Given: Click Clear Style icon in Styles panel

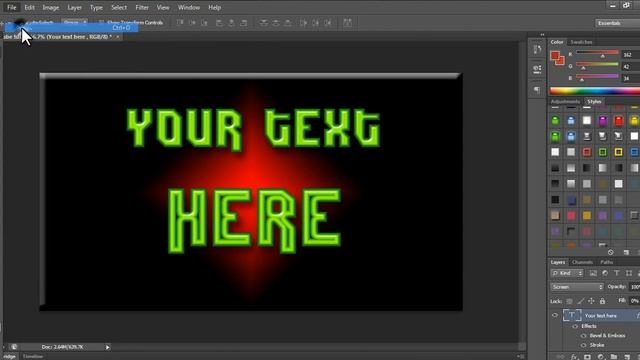Looking at the screenshot, I should pyautogui.click(x=611, y=253).
